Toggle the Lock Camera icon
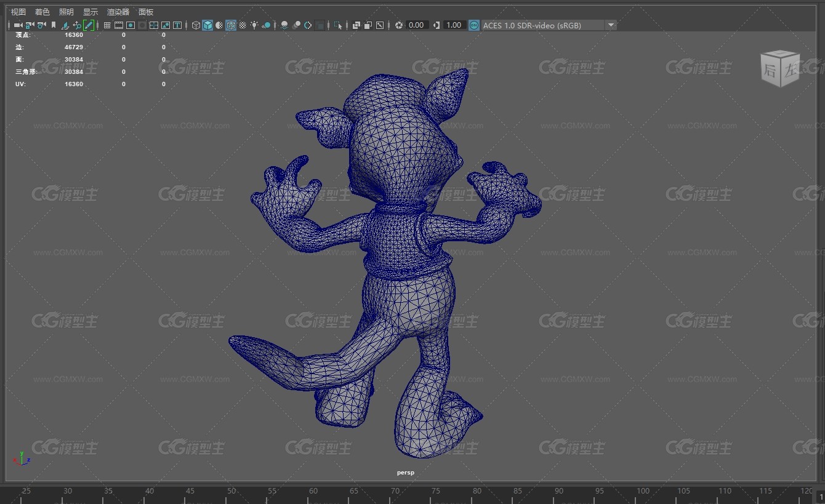Image resolution: width=825 pixels, height=504 pixels. (30, 25)
